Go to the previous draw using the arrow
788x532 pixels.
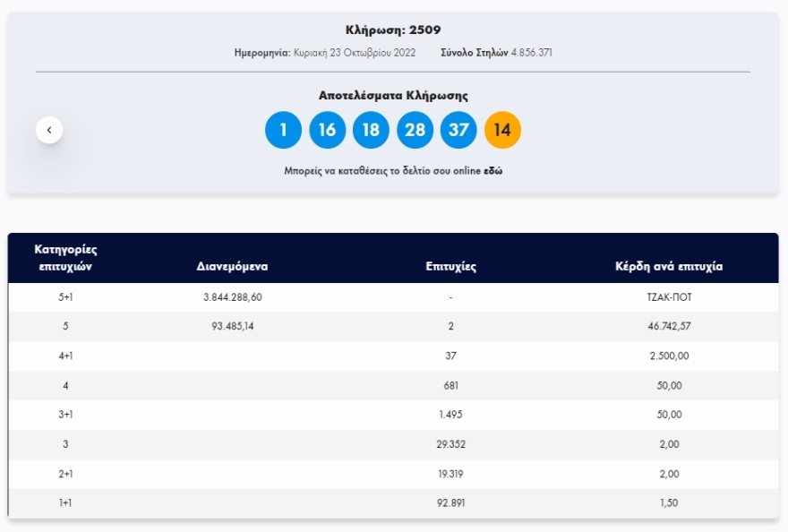(49, 130)
